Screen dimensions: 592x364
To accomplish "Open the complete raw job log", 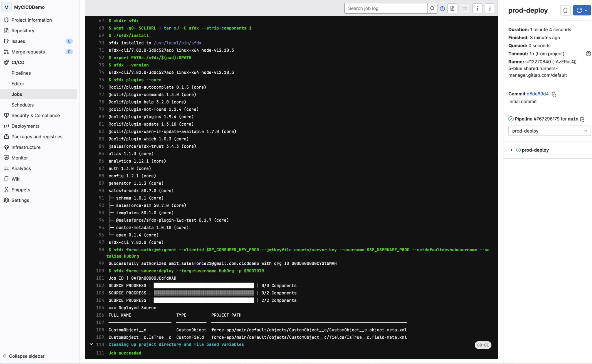I will click(452, 8).
